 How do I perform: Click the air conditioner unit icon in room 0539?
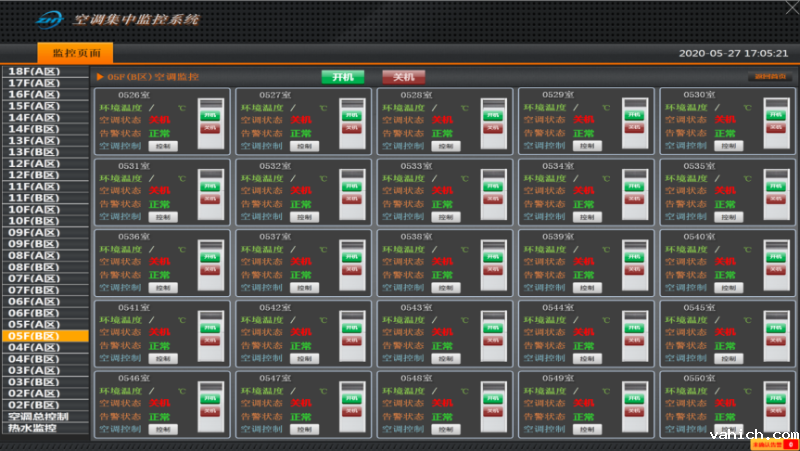pos(634,265)
